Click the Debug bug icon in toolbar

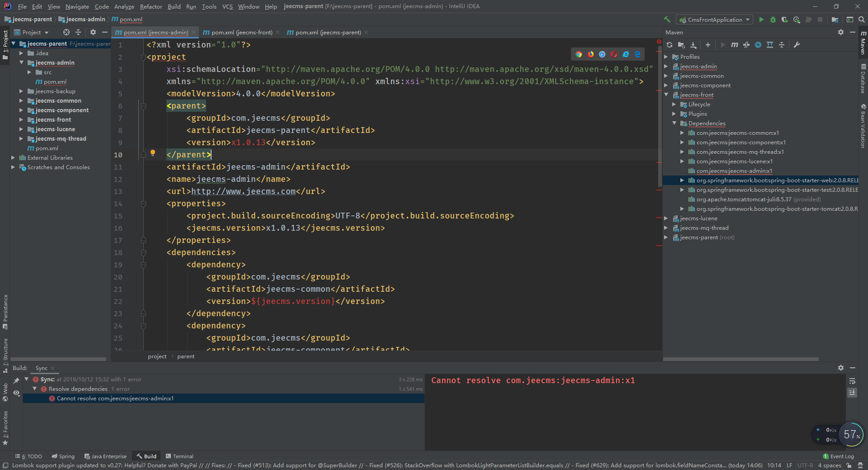773,19
